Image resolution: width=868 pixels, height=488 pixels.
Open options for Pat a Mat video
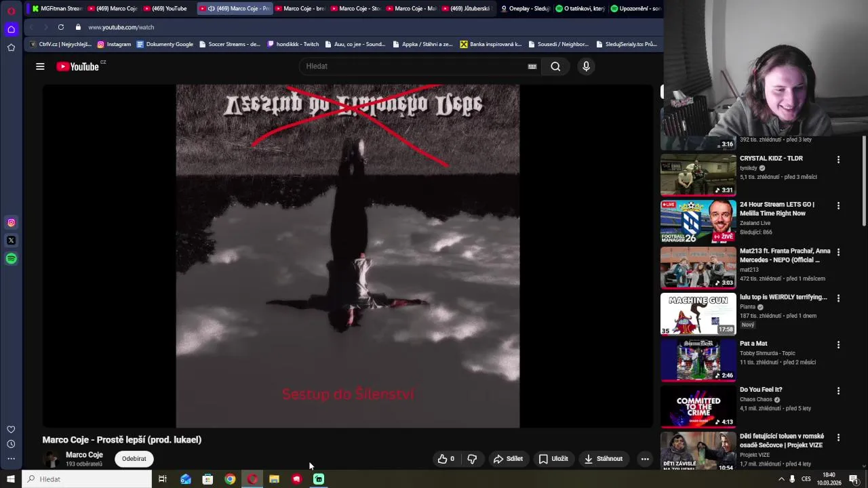pyautogui.click(x=838, y=345)
